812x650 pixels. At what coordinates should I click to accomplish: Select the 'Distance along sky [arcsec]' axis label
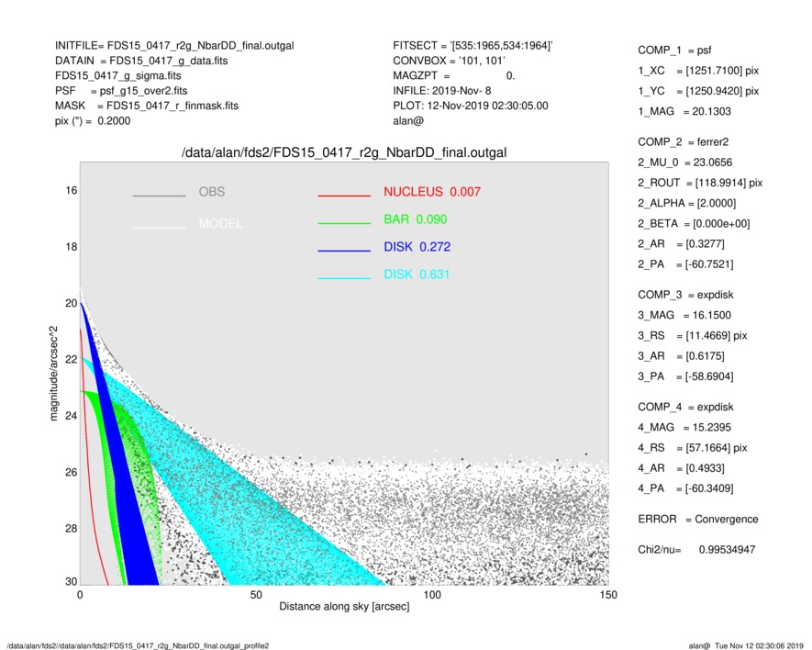(344, 607)
